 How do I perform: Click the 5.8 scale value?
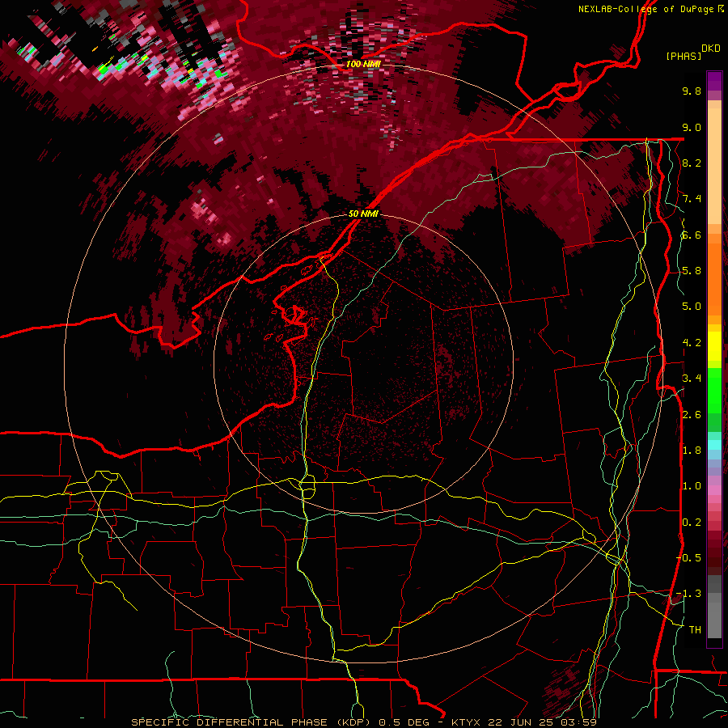pos(692,271)
